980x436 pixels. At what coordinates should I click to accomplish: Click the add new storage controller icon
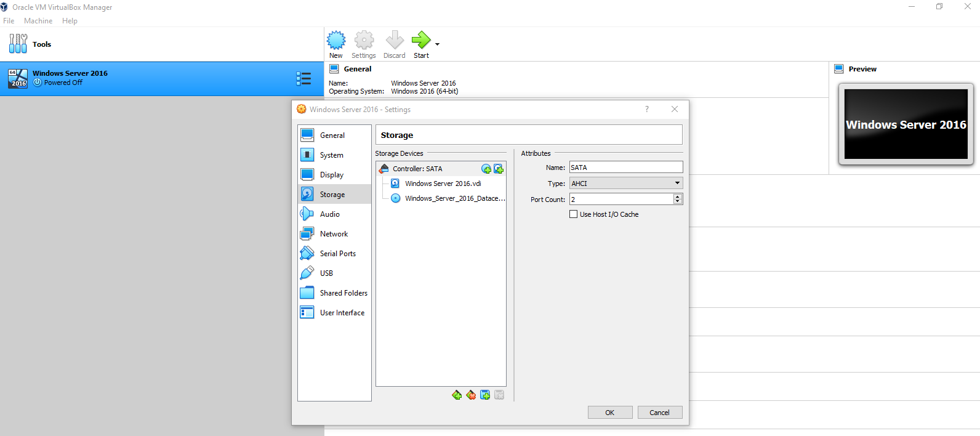(x=457, y=395)
